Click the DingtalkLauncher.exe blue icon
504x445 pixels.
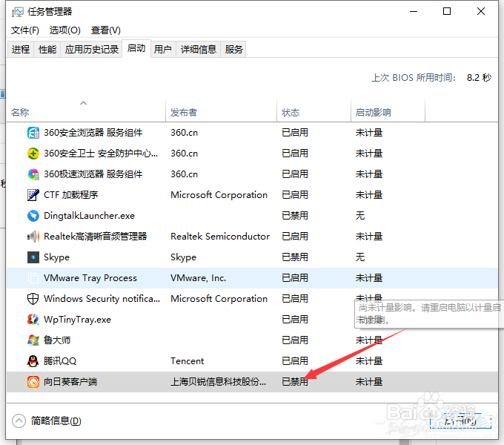coord(33,215)
